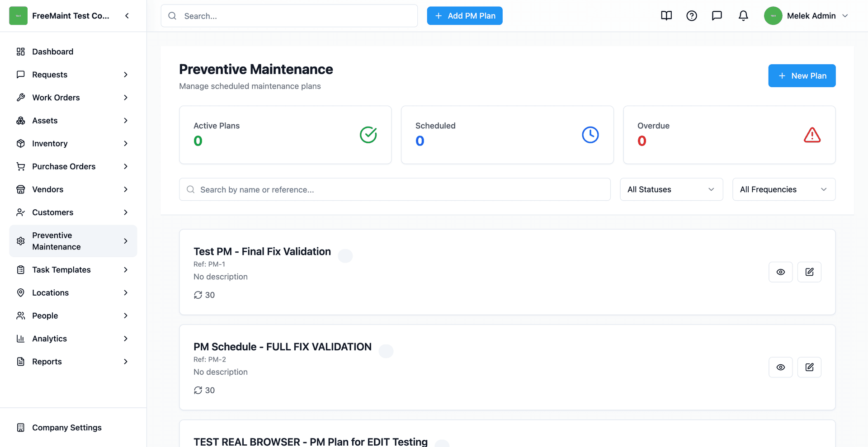Image resolution: width=868 pixels, height=447 pixels.
Task: View the Test PM - Final Fix Validation plan
Action: tap(781, 272)
